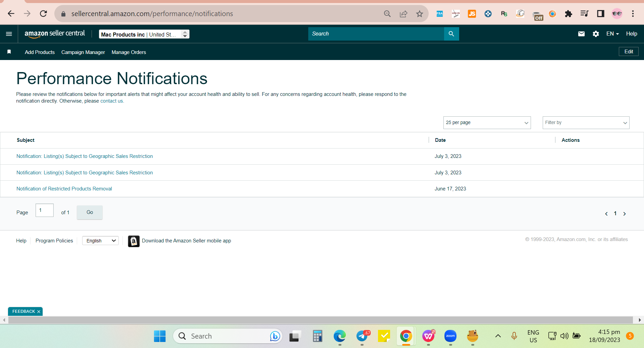Open the messages envelope icon
The width and height of the screenshot is (644, 348).
click(582, 34)
